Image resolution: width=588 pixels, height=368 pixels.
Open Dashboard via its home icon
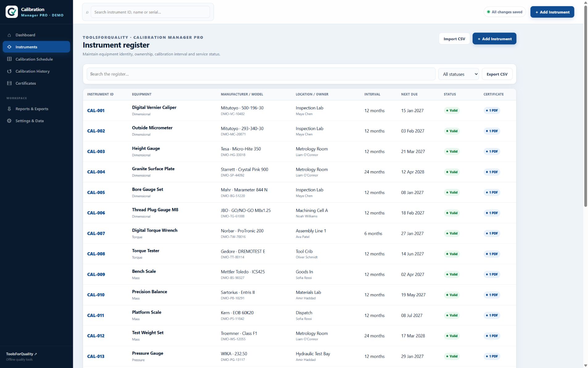tap(9, 35)
